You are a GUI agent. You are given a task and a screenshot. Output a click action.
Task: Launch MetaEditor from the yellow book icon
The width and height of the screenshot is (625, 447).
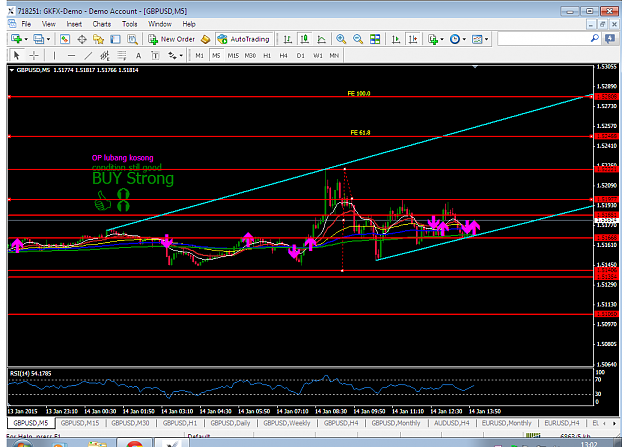(x=205, y=39)
